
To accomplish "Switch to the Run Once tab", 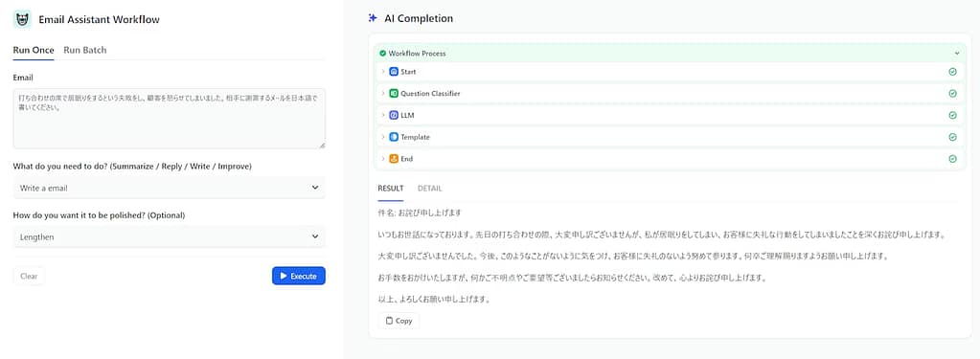I will click(34, 50).
